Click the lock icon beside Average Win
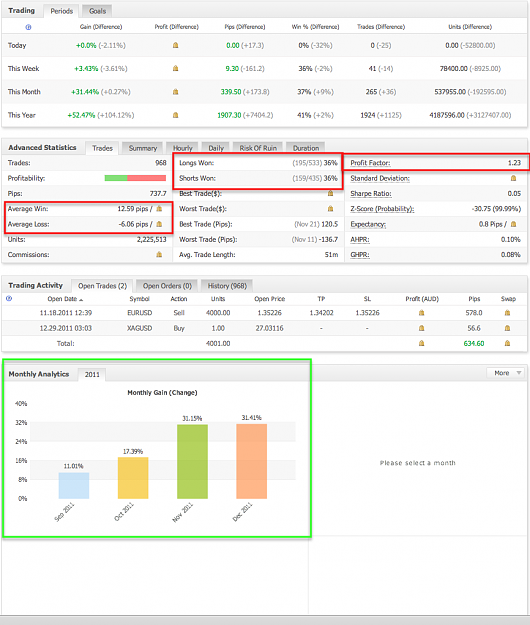Screen dimensions: 530x625 (159, 208)
